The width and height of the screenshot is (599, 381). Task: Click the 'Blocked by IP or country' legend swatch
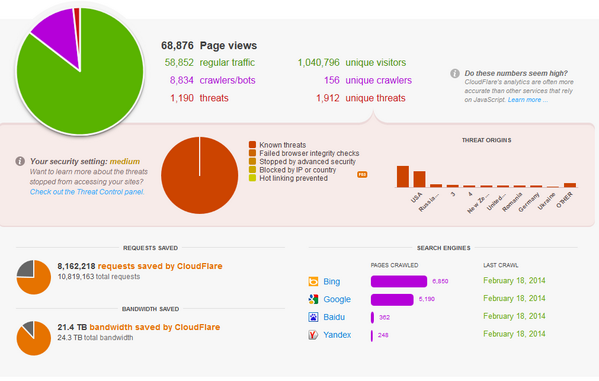252,170
